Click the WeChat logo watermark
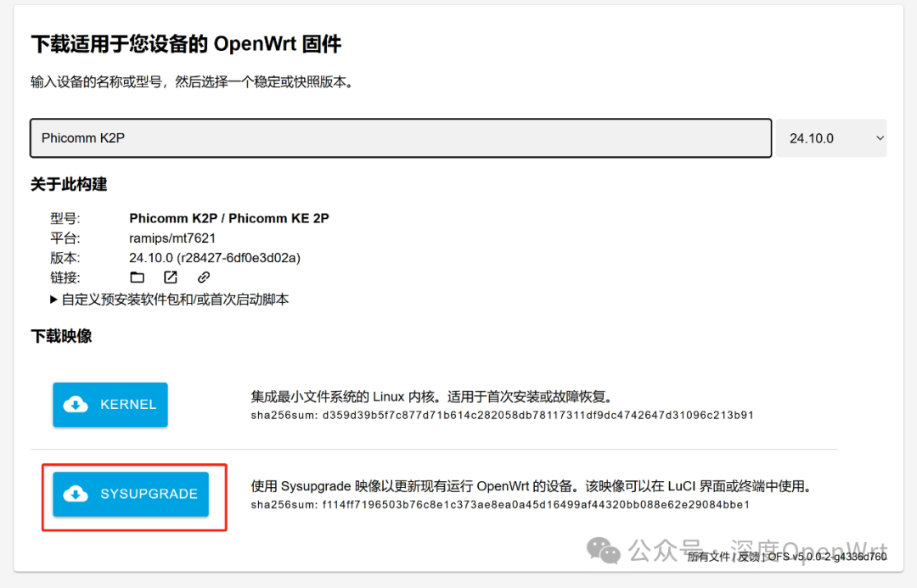Image resolution: width=917 pixels, height=588 pixels. pyautogui.click(x=605, y=550)
